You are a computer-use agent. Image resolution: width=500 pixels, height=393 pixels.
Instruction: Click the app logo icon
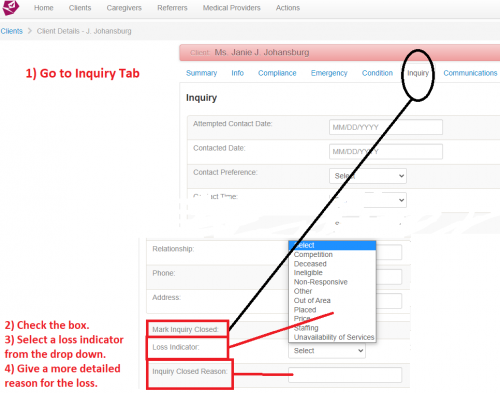tap(10, 7)
